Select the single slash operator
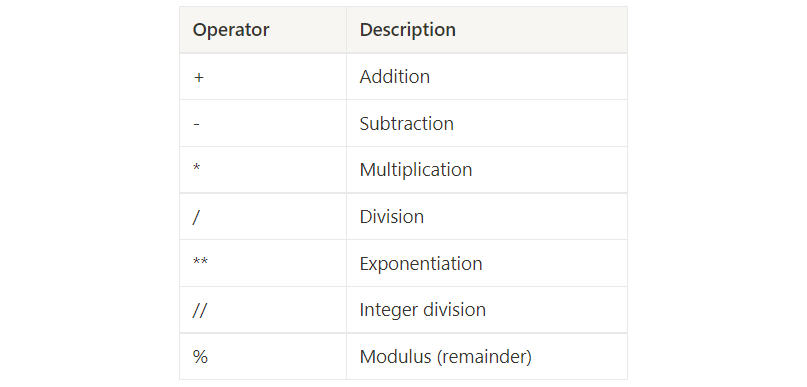807x387 pixels. coord(196,217)
